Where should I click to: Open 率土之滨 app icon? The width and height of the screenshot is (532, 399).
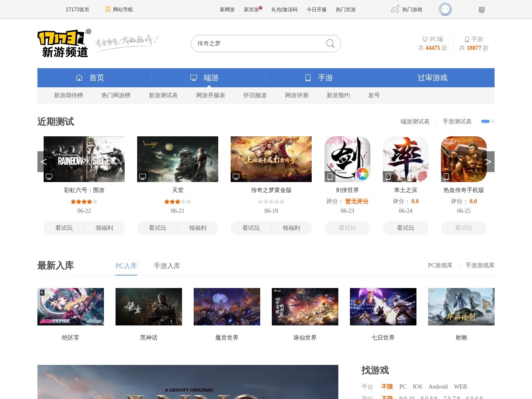(x=406, y=159)
